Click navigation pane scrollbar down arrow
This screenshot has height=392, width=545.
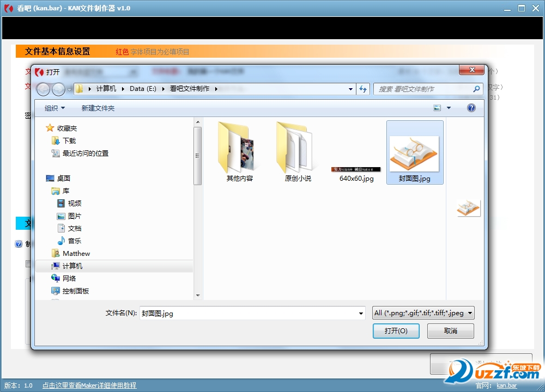click(198, 296)
